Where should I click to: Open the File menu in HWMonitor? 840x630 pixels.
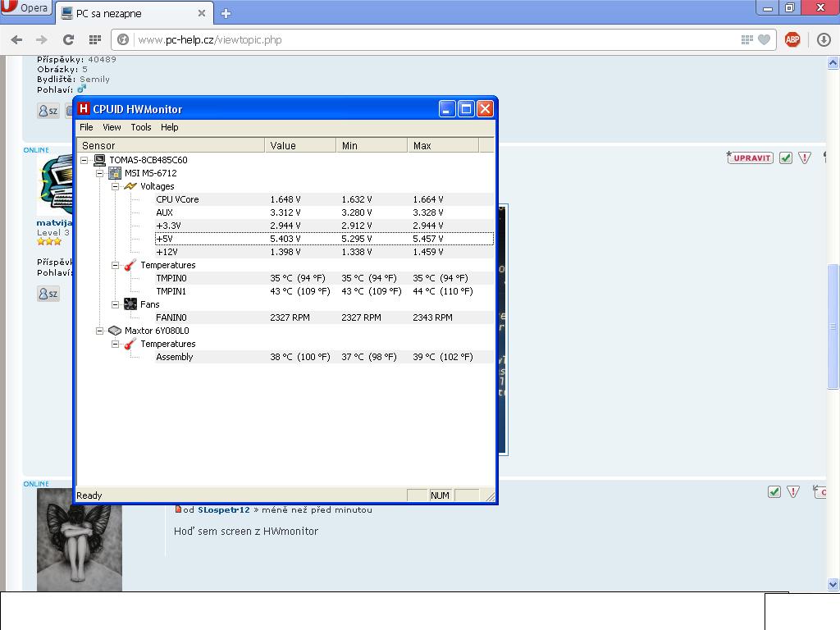(86, 127)
